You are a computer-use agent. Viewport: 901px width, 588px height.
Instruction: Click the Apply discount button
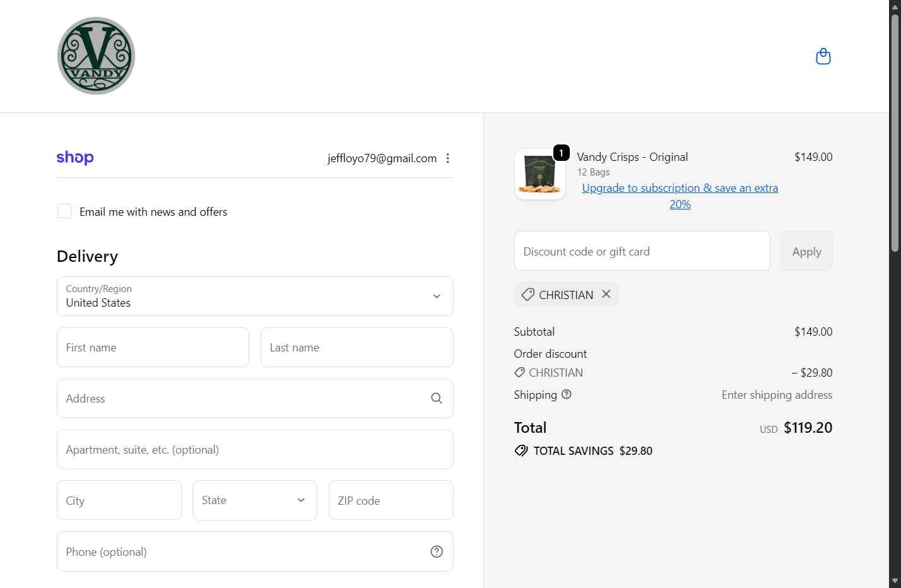click(x=806, y=251)
